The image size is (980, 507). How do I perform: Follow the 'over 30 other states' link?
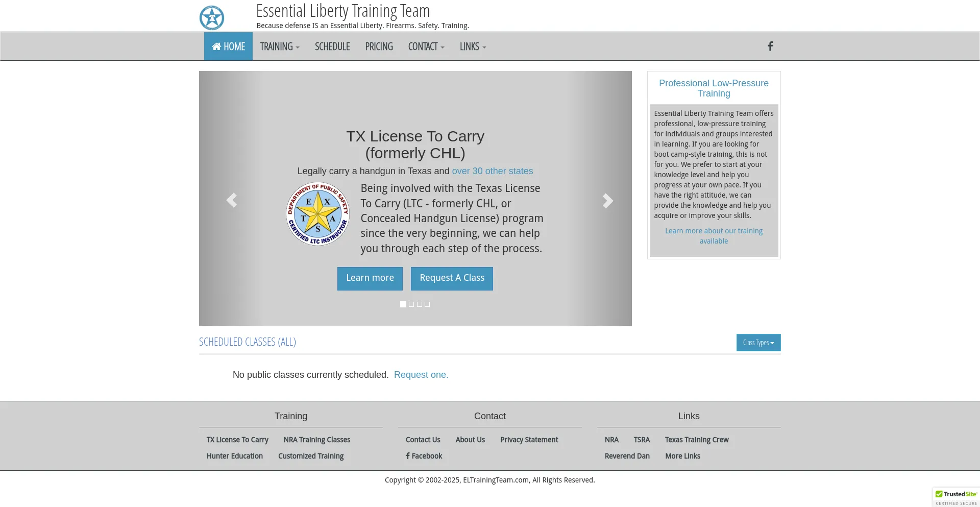pos(492,171)
